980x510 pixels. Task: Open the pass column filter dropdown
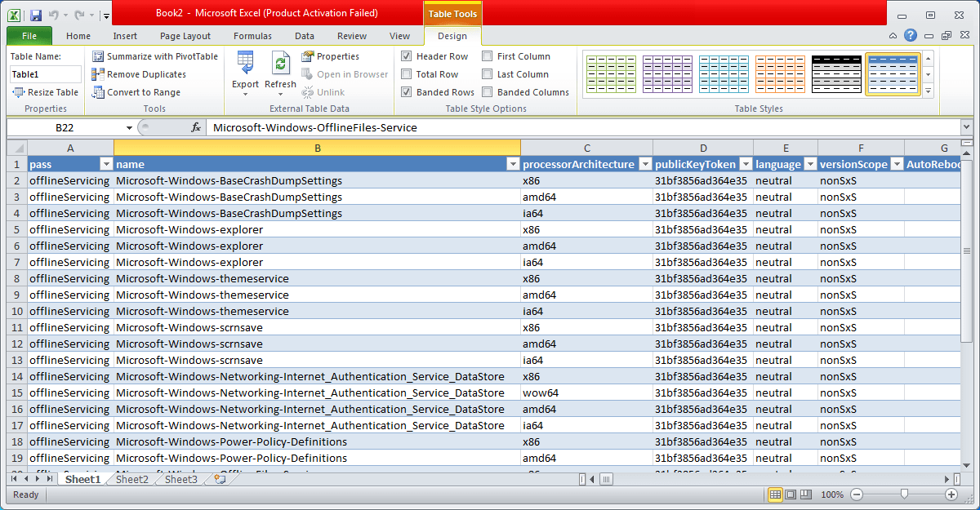[x=105, y=164]
